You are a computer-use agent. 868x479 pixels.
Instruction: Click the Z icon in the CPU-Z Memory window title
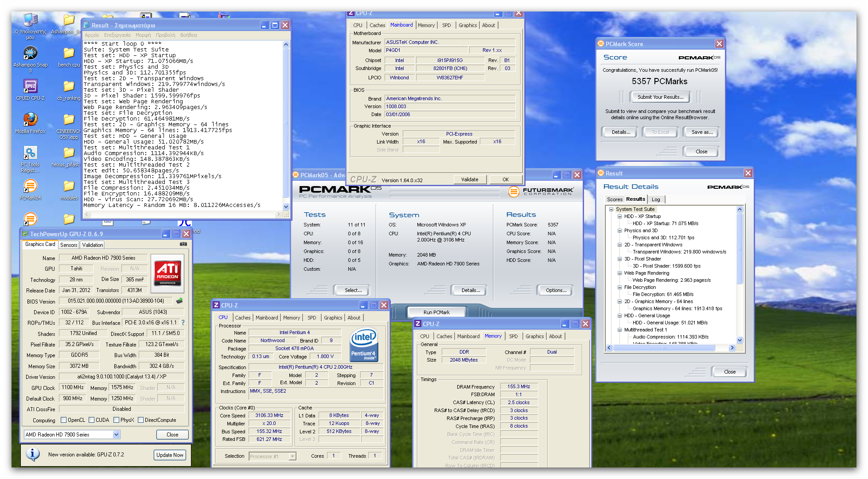[x=417, y=324]
